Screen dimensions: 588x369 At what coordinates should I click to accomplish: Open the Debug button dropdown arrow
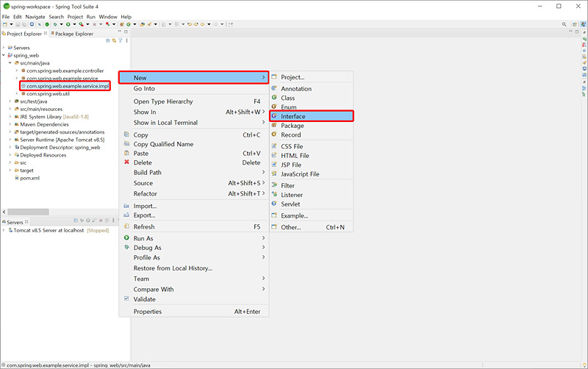point(61,24)
